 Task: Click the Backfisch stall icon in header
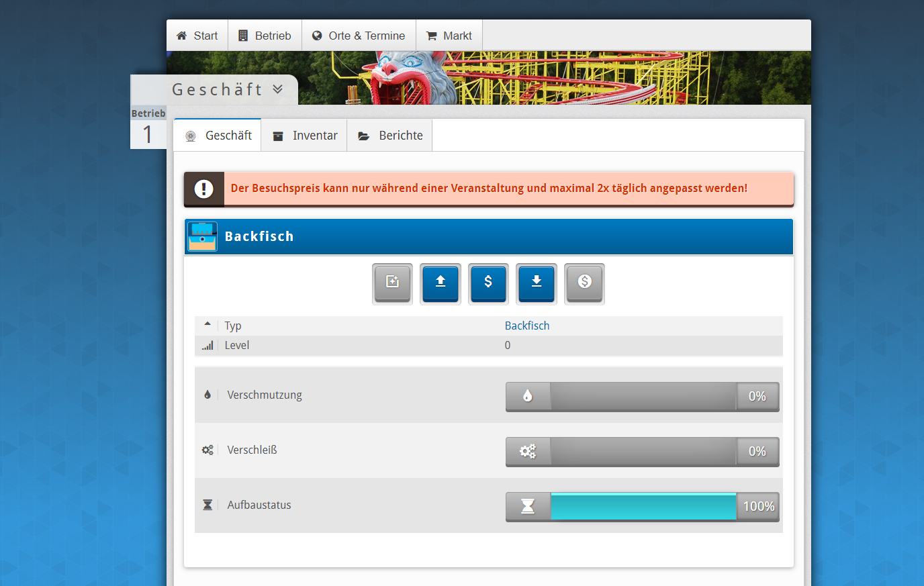(x=202, y=237)
